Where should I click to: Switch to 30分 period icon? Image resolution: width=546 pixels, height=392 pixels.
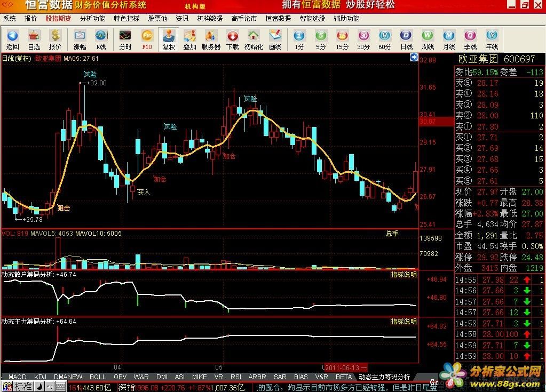click(363, 39)
